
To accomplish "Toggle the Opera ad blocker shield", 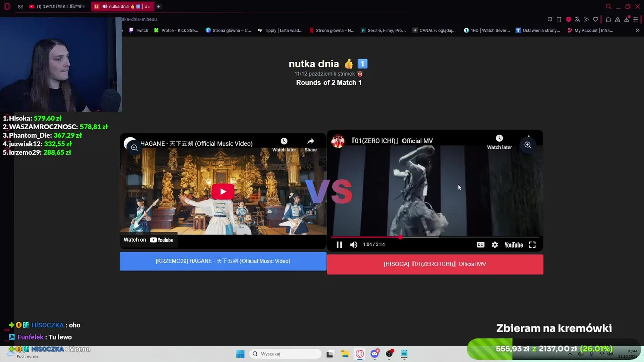I will pos(568,19).
